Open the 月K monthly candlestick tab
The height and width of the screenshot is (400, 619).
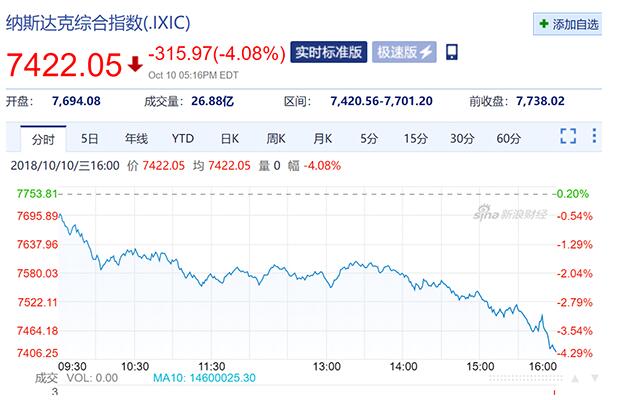tap(322, 137)
